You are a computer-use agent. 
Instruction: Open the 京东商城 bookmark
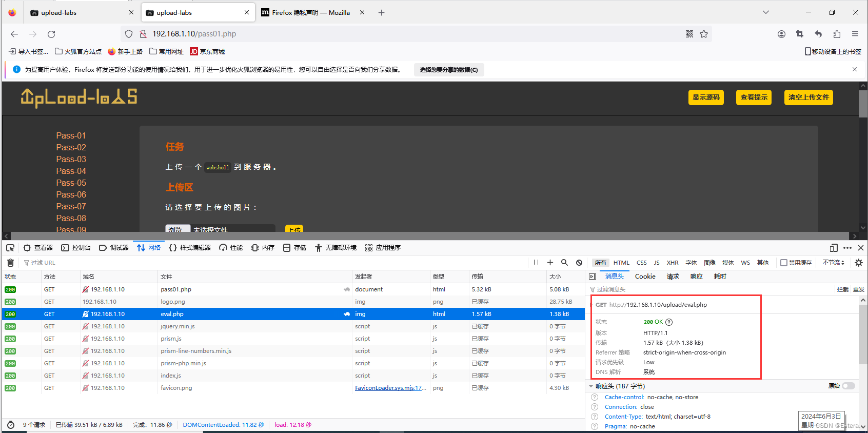pos(207,51)
